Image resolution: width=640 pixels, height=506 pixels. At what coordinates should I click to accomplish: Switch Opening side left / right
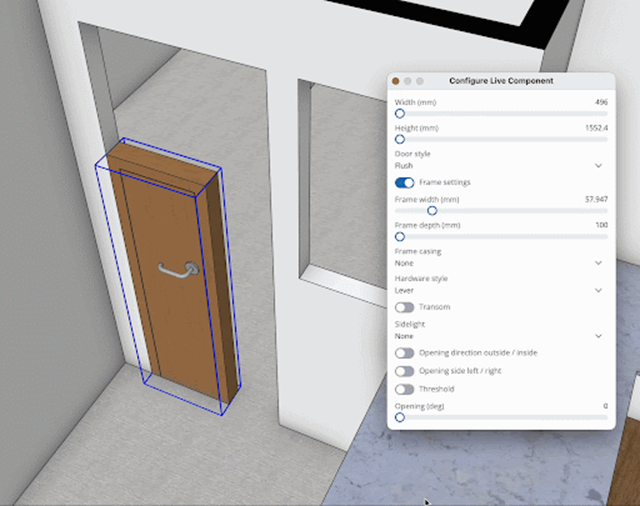coord(405,371)
